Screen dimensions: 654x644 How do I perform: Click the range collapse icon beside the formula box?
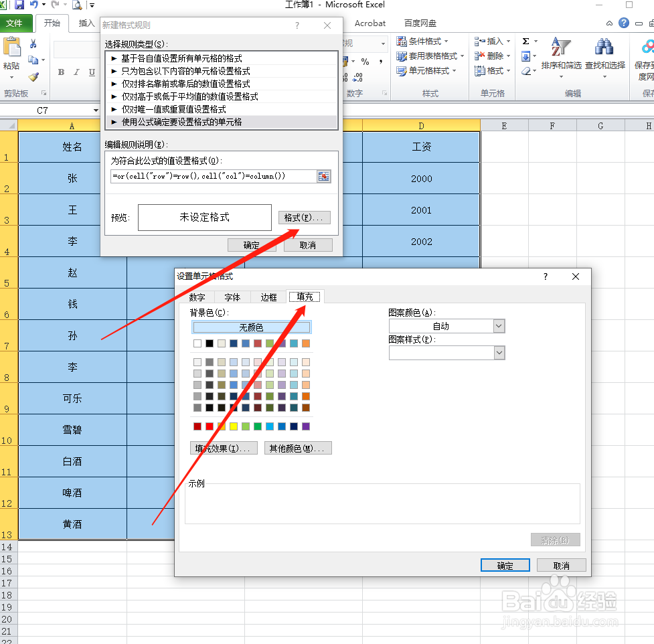pos(324,177)
